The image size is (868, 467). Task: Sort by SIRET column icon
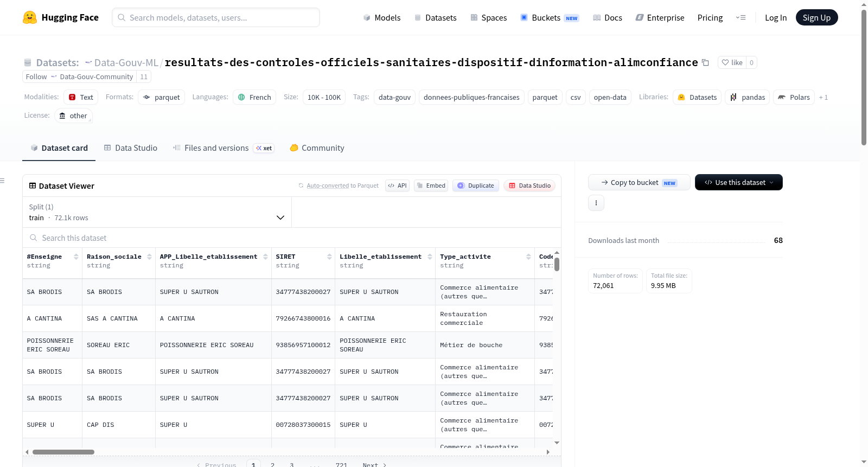pos(329,257)
